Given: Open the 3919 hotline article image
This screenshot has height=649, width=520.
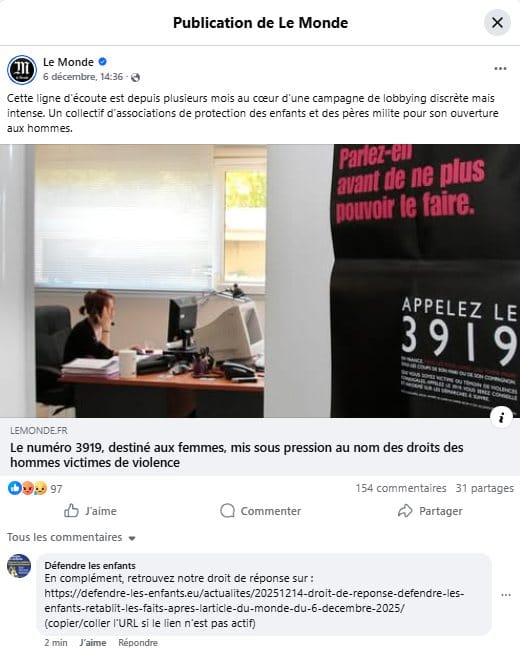Looking at the screenshot, I should (260, 281).
